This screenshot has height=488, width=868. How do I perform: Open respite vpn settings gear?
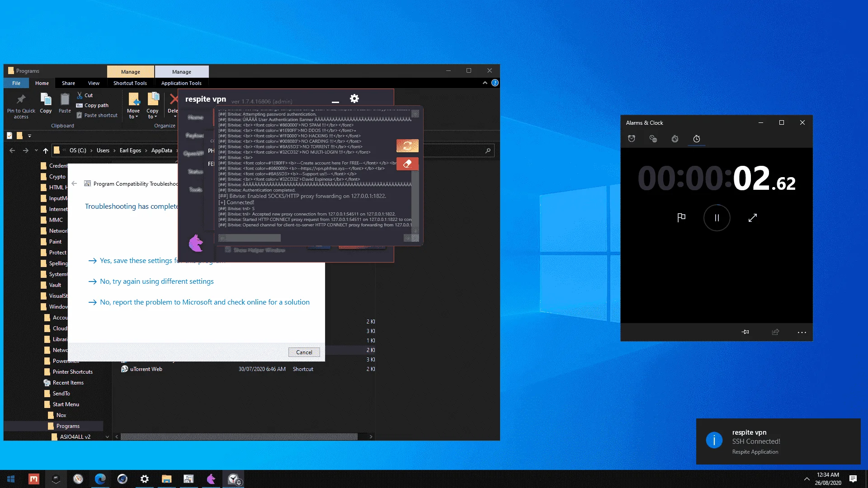tap(354, 99)
